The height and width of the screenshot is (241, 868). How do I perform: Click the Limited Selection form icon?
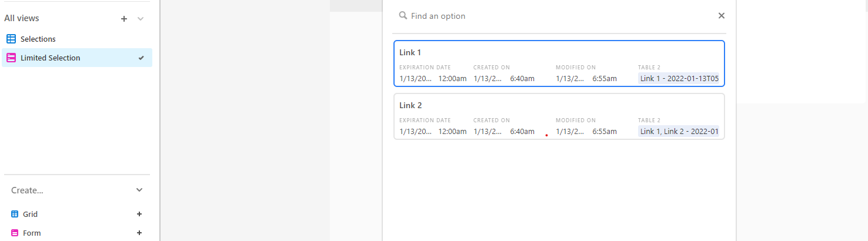pyautogui.click(x=11, y=58)
